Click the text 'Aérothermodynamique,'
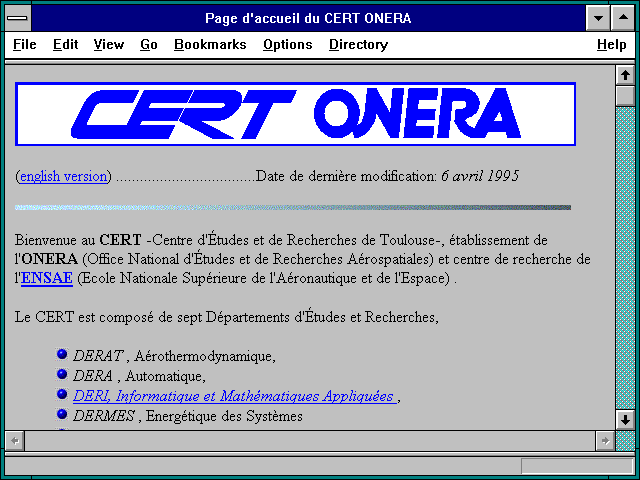 [x=205, y=356]
